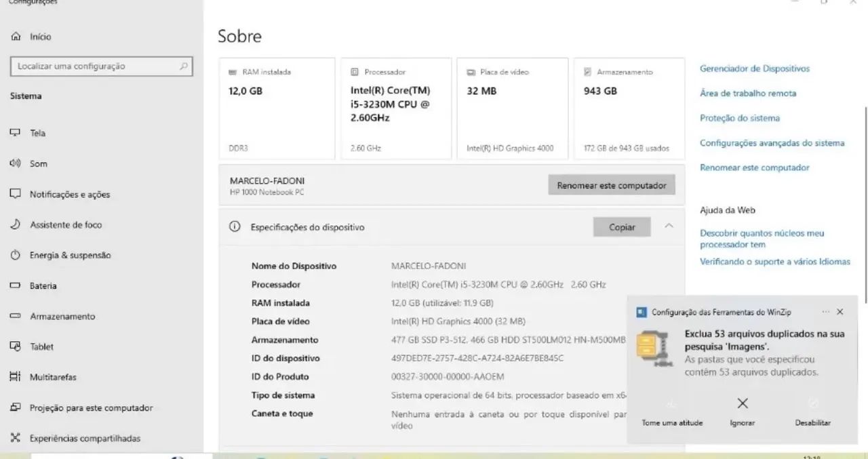868x459 pixels.
Task: Open Gerenciador de Dispositivos link
Action: tap(755, 68)
